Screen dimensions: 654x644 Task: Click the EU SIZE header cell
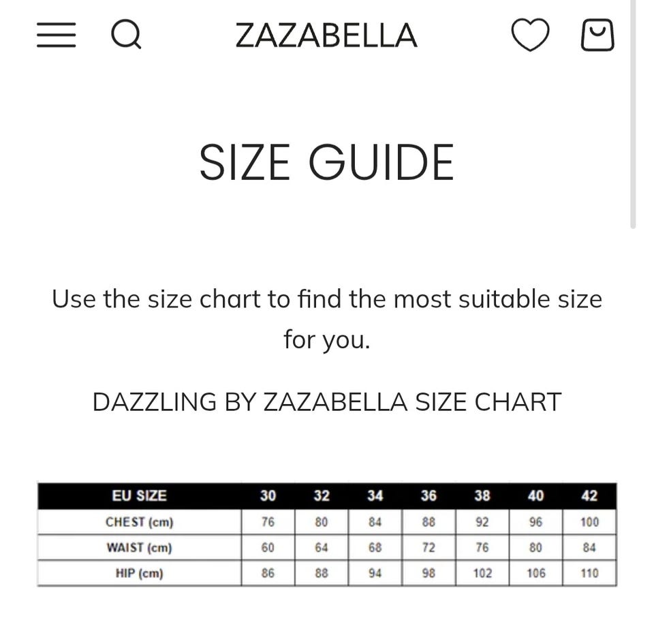point(139,496)
